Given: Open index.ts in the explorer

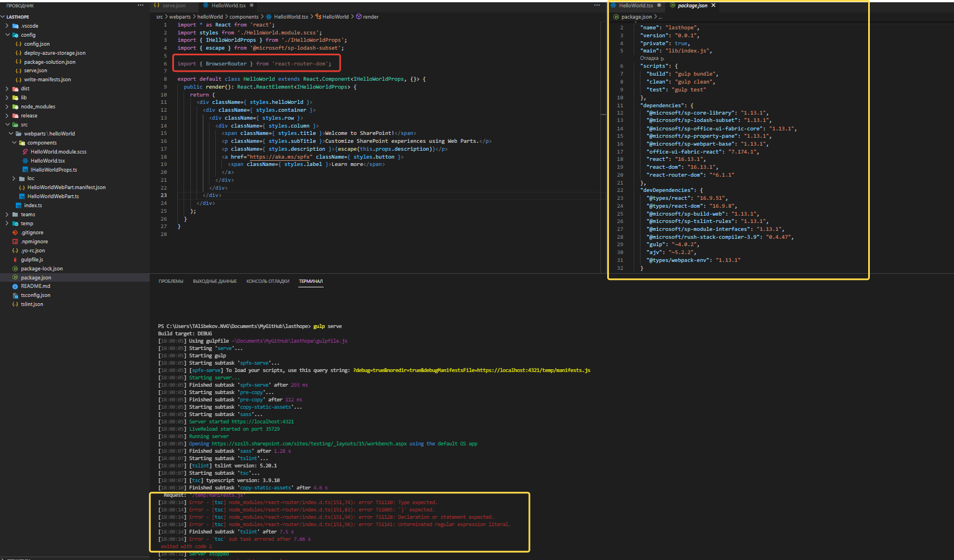Looking at the screenshot, I should (x=33, y=205).
